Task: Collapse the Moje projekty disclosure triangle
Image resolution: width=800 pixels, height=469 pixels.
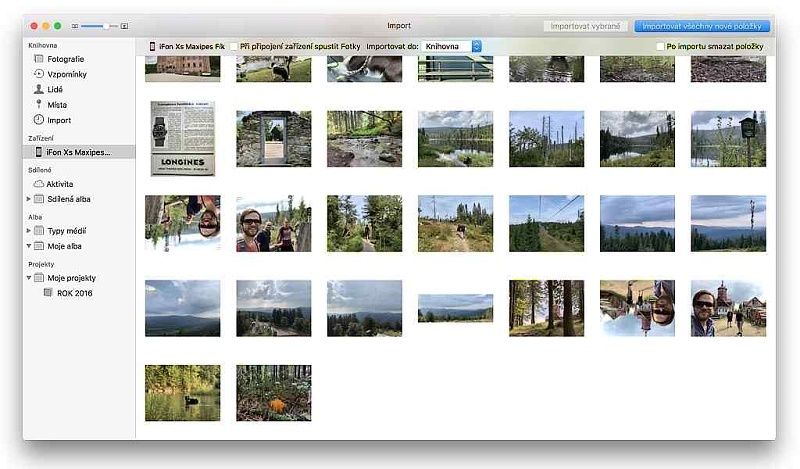Action: pos(29,278)
